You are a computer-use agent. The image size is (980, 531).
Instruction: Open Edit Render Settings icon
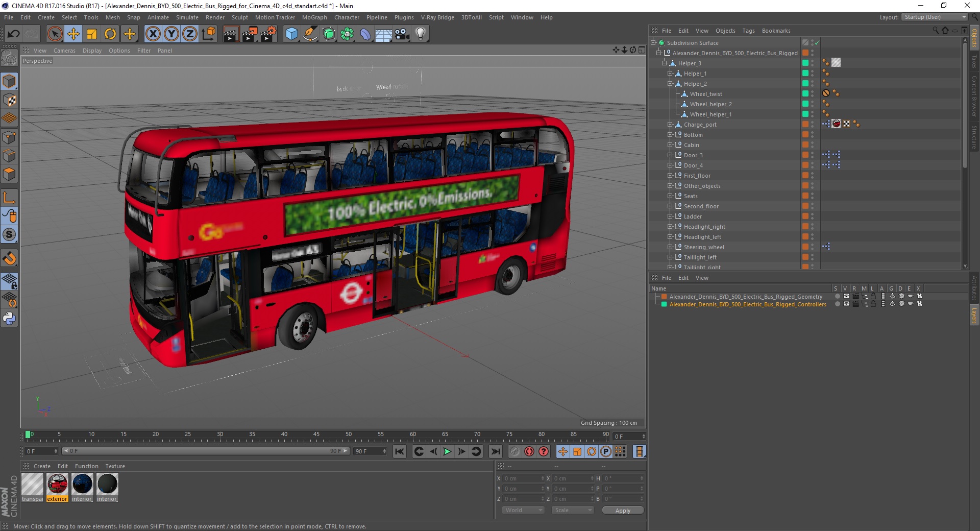(x=268, y=34)
